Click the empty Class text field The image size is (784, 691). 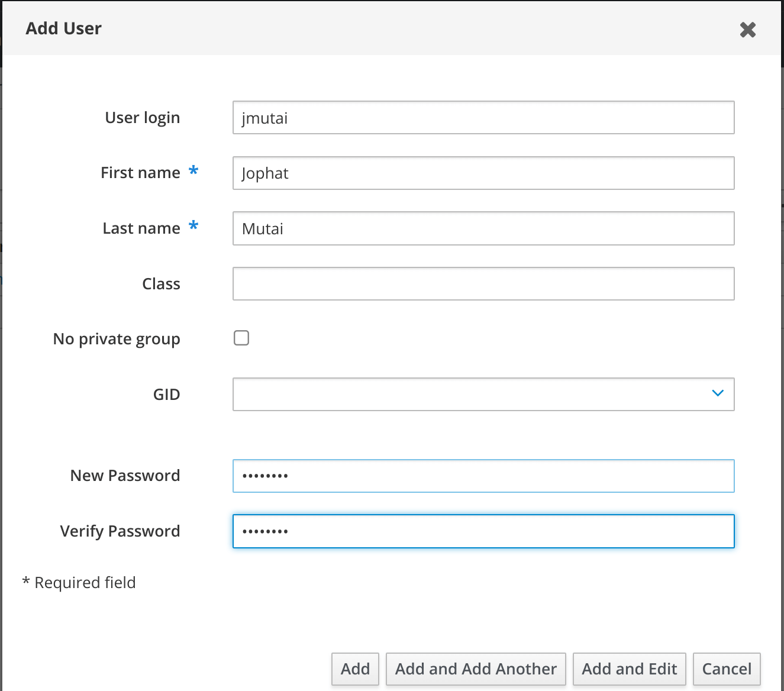483,284
